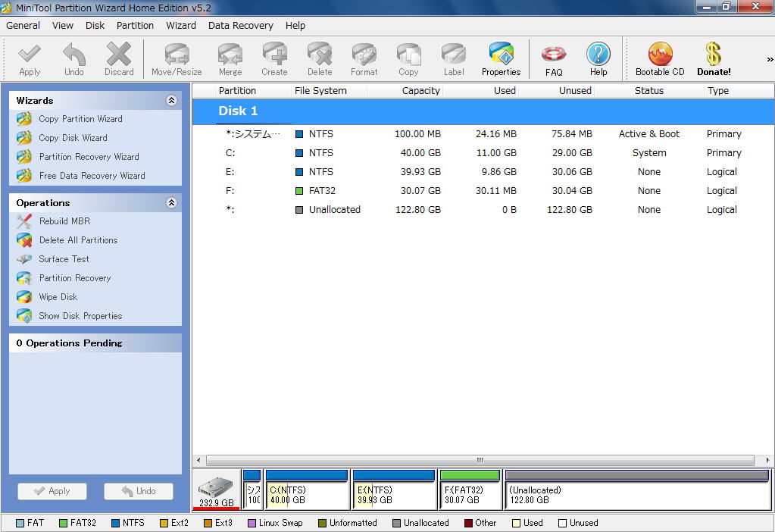Select C:(NTFS) block in disk map

(x=307, y=490)
